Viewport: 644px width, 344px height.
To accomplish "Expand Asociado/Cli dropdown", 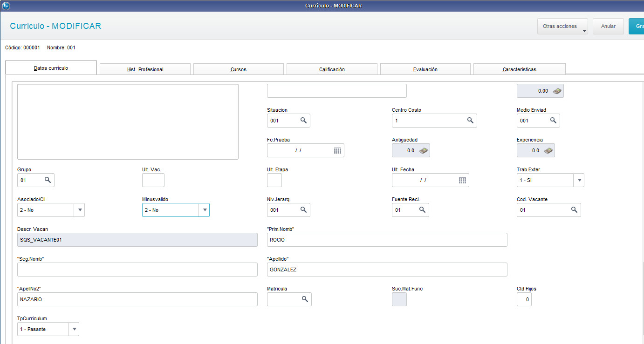I will pyautogui.click(x=79, y=210).
